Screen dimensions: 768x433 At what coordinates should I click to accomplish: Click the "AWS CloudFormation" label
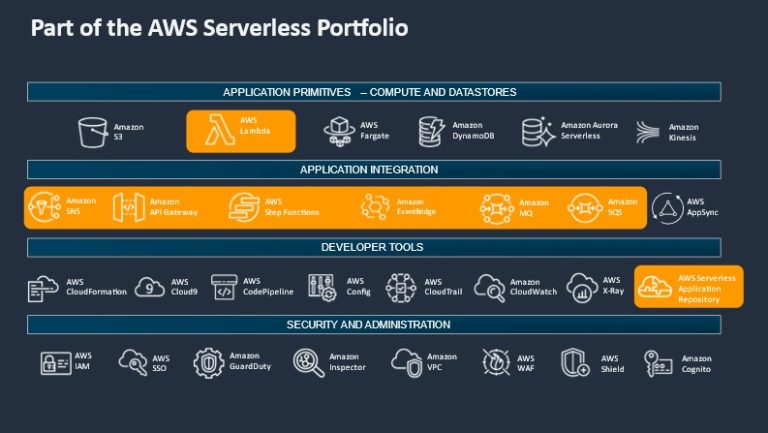click(96, 287)
